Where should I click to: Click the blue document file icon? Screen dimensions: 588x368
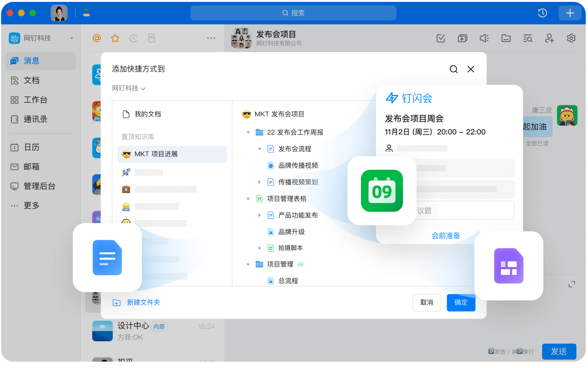[x=107, y=258]
